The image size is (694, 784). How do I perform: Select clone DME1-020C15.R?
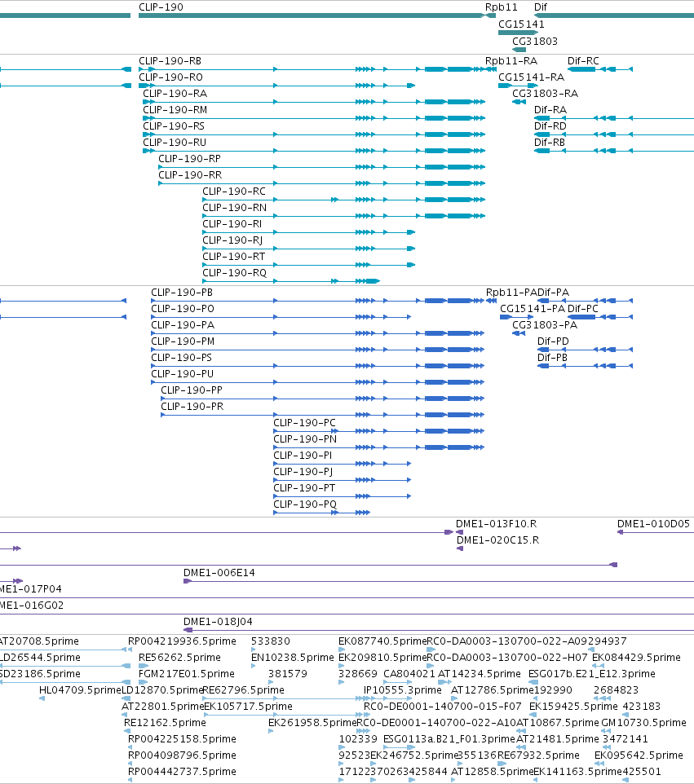497,540
